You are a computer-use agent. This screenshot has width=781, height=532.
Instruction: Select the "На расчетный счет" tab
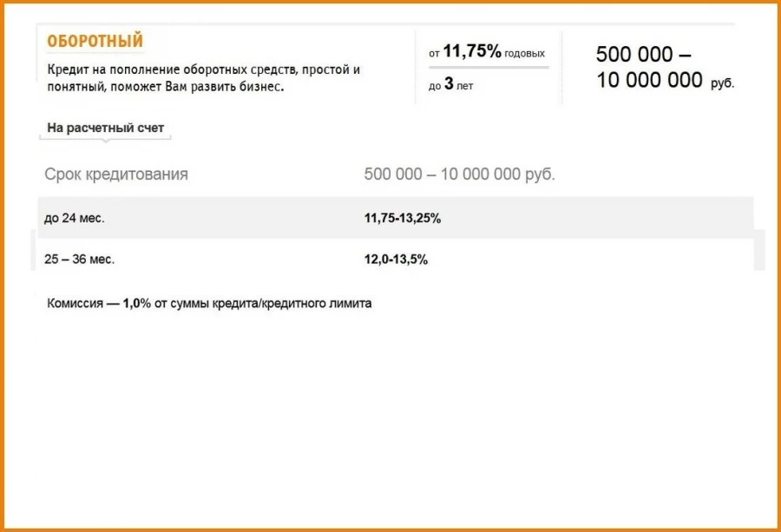tap(105, 128)
